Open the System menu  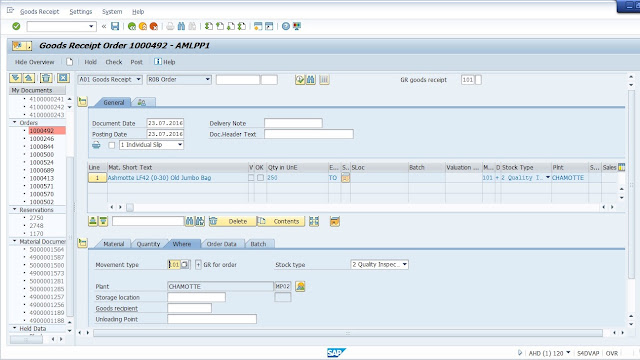click(x=112, y=11)
